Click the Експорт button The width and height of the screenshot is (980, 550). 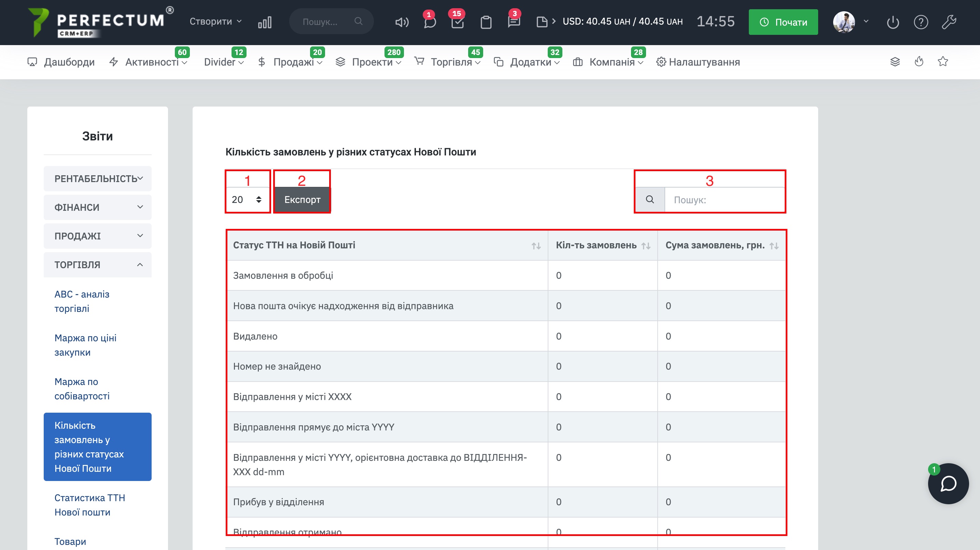(x=302, y=200)
